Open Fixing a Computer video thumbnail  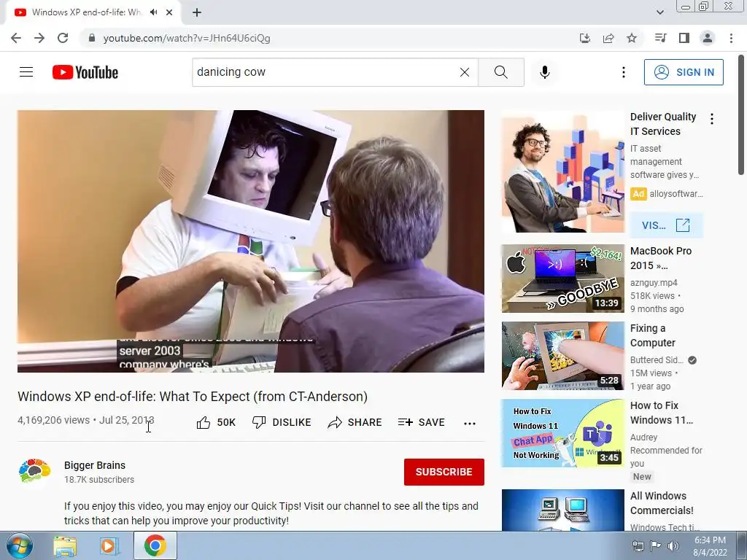click(x=562, y=356)
